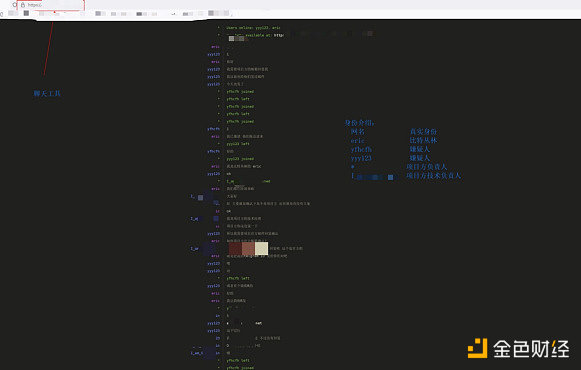Image resolution: width=581 pixels, height=370 pixels.
Task: Click the lock icon in the address bar
Action: click(23, 5)
